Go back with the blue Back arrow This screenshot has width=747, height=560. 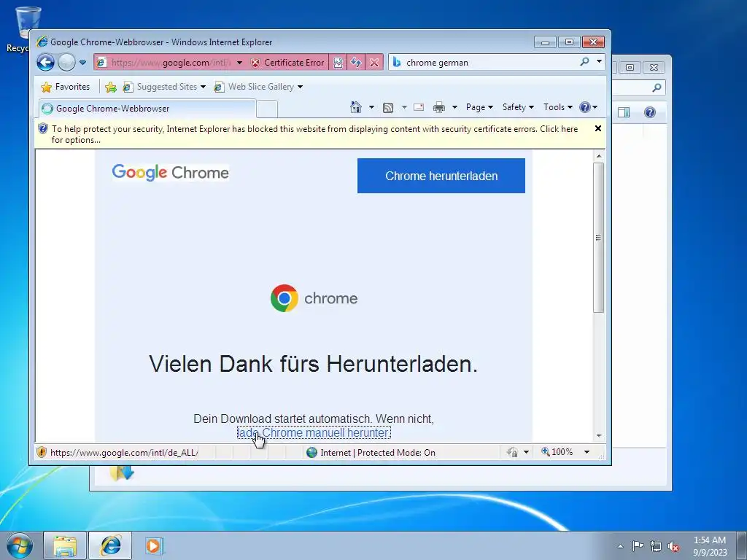tap(46, 63)
